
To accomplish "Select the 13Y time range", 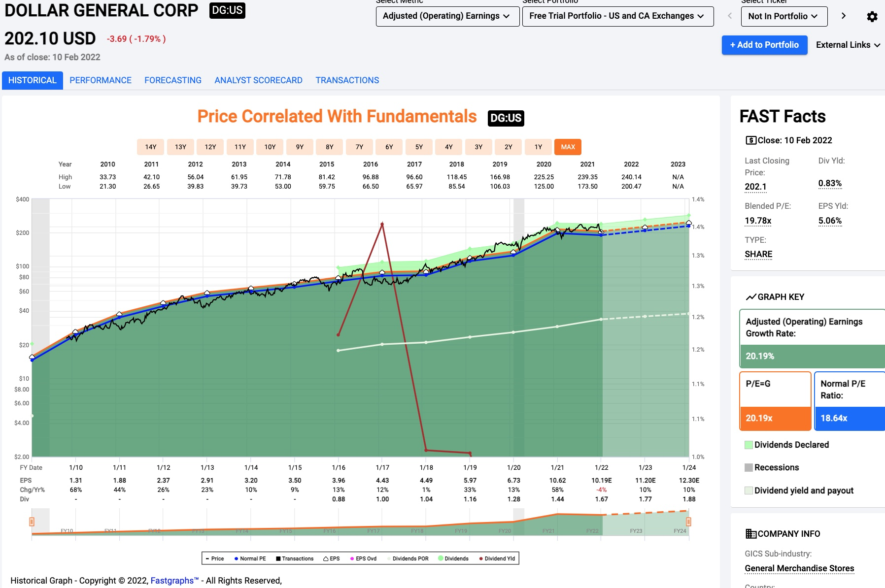I will (181, 147).
